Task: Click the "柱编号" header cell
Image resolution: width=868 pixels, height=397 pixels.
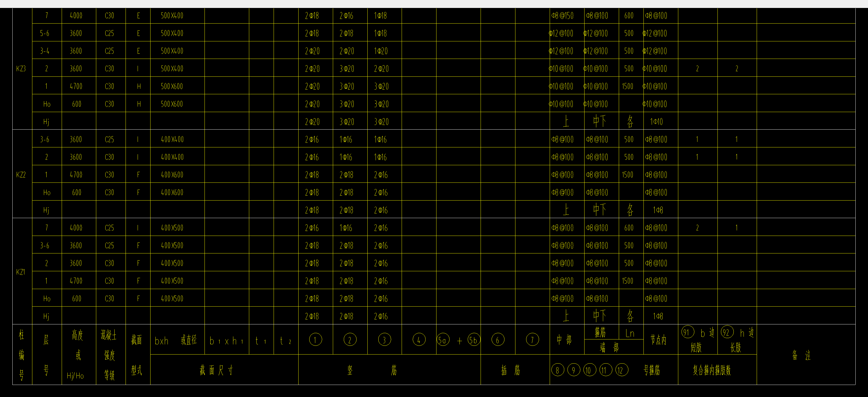Action: 22,355
